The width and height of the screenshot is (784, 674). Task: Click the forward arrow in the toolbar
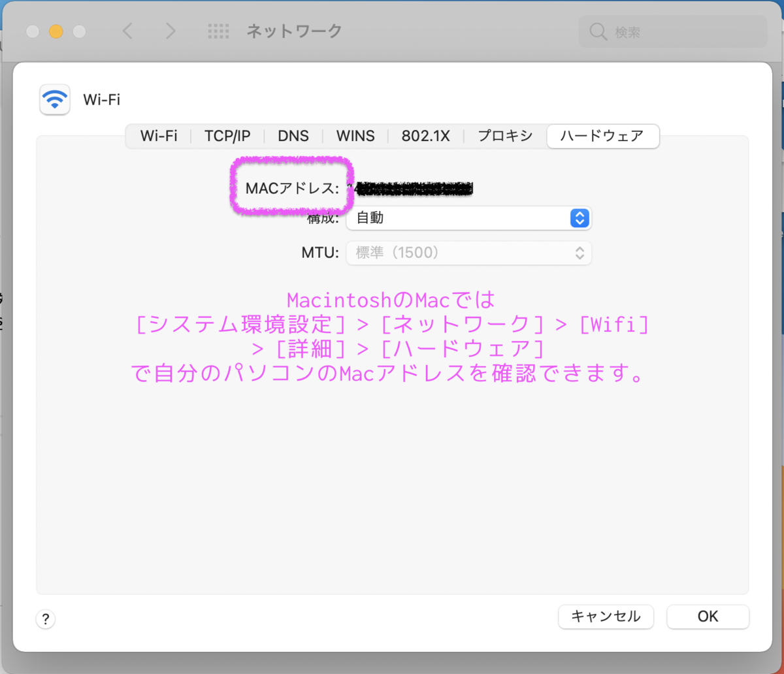pos(170,31)
